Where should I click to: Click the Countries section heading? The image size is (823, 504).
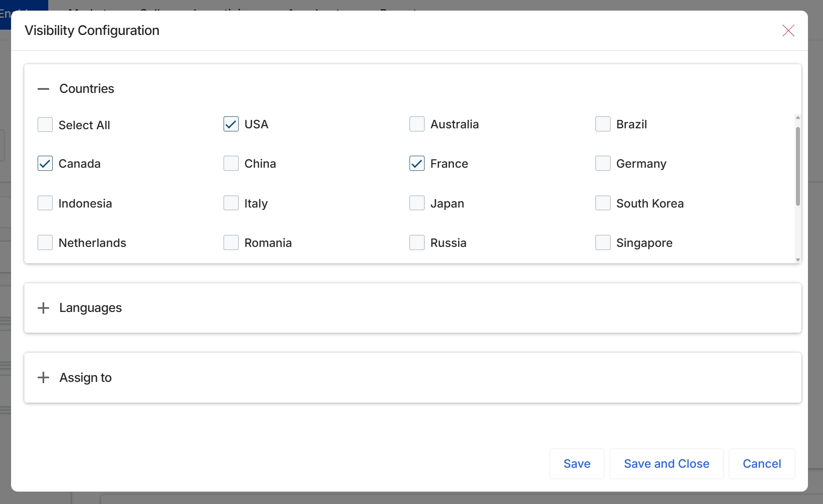click(x=87, y=88)
